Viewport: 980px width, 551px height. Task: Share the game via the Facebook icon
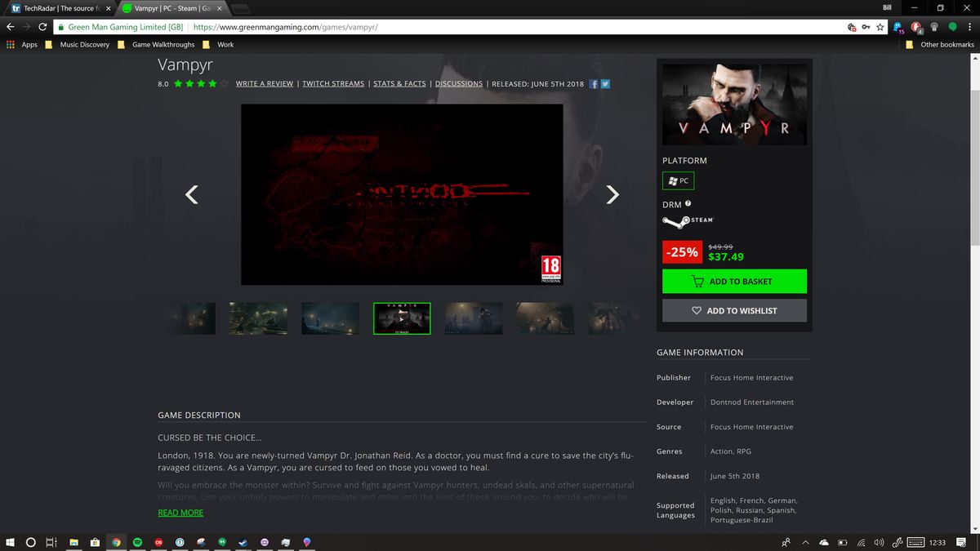pos(593,83)
